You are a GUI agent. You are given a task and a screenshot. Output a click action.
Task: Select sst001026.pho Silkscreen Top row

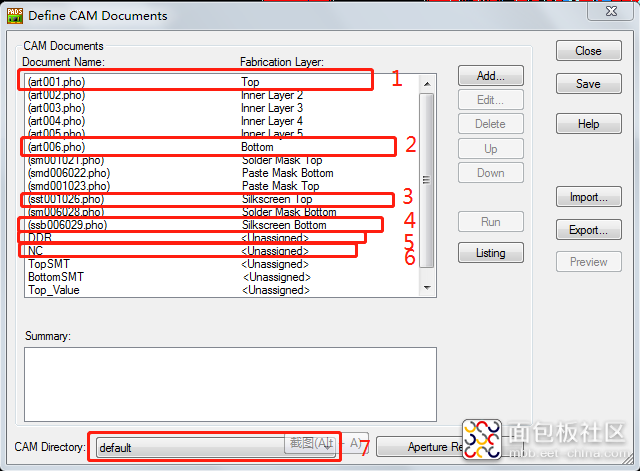[x=222, y=199]
